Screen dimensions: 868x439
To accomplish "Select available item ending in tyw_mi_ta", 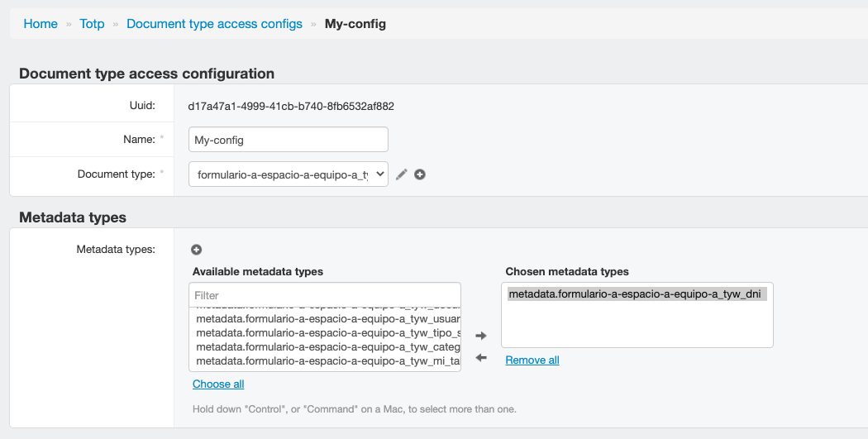I will tap(327, 360).
